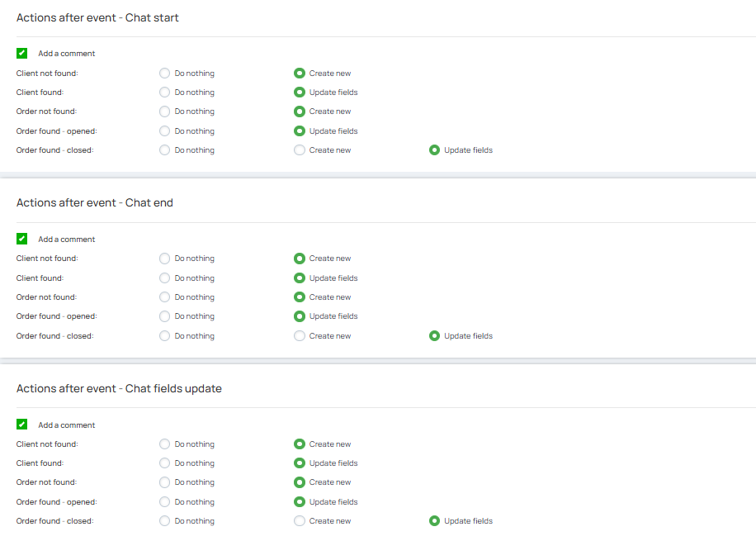Select Update fields for Client found in Chat end

pos(300,278)
